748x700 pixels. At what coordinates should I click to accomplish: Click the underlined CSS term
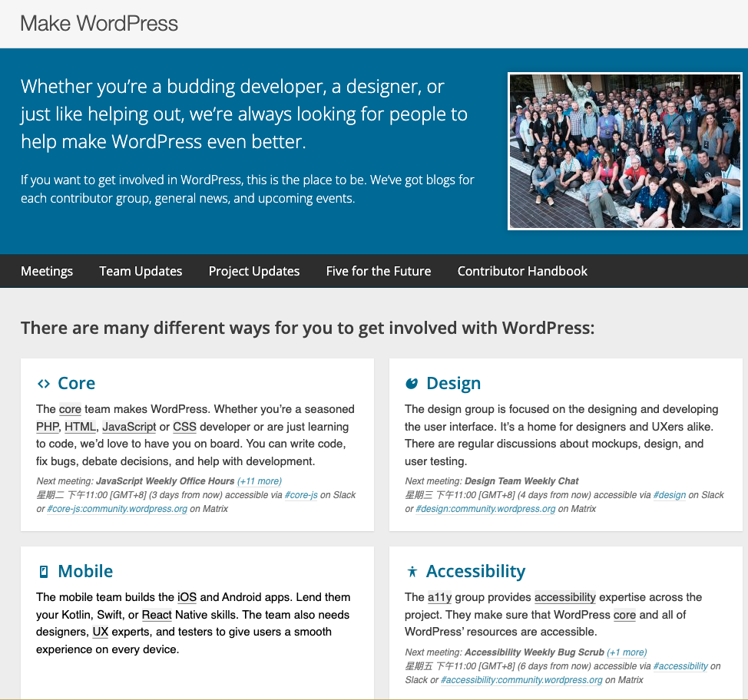(x=184, y=427)
